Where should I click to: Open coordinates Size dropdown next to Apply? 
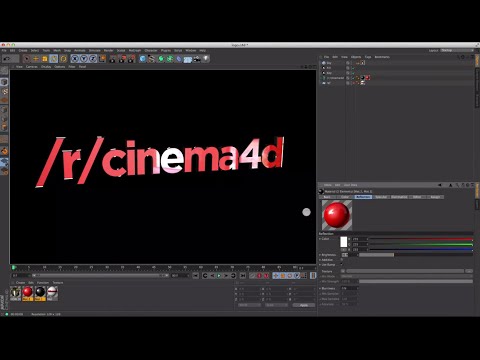[276, 305]
